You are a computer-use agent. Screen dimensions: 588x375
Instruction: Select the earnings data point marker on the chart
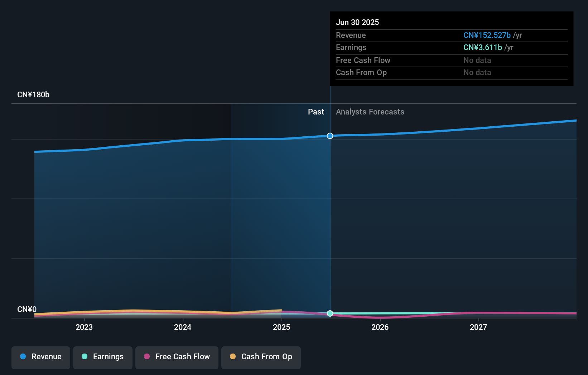[330, 314]
